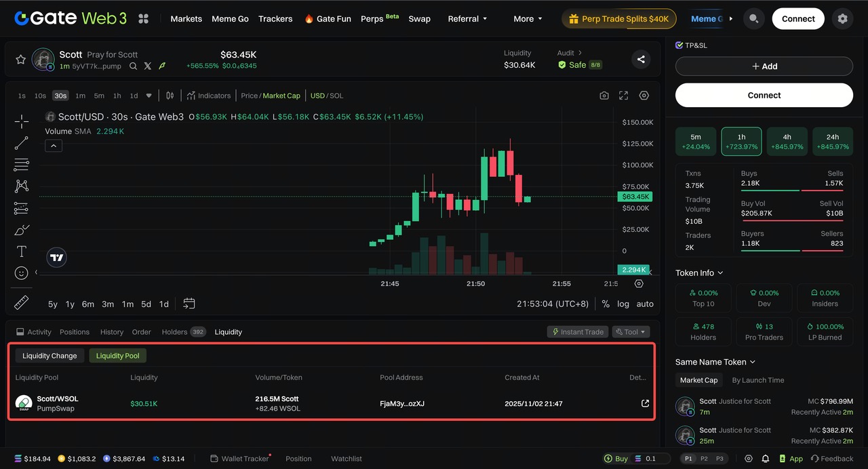Image resolution: width=868 pixels, height=469 pixels.
Task: Click the share icon in token header
Action: click(641, 60)
